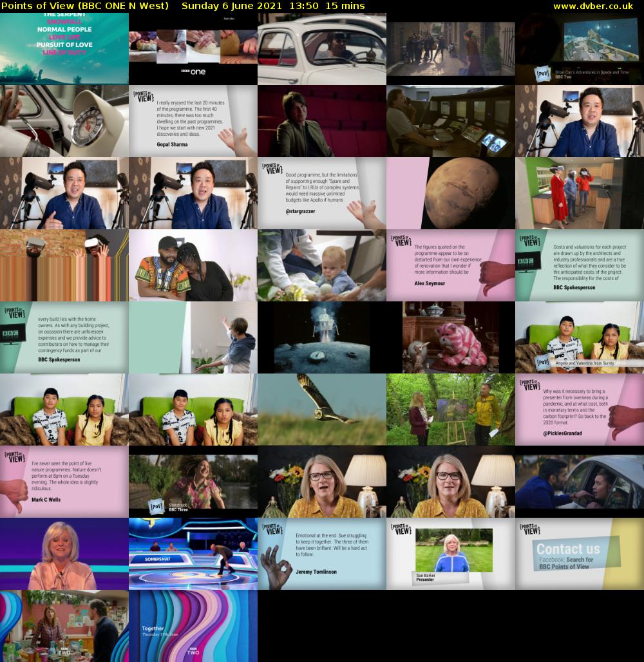Open the drama titles list thumbnail

64,48
